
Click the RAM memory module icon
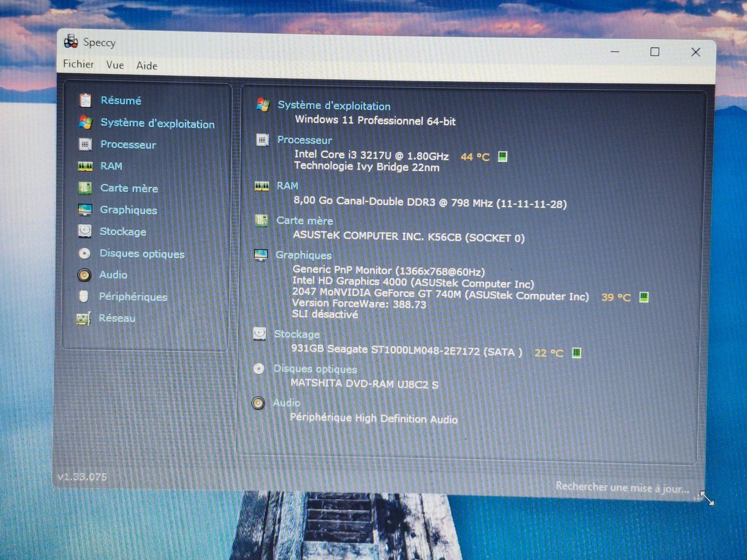click(x=85, y=166)
